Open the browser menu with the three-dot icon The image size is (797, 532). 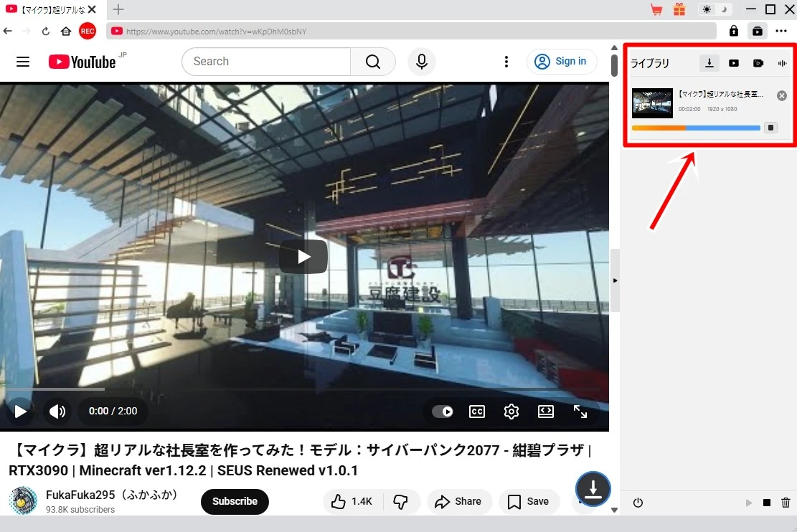point(782,31)
